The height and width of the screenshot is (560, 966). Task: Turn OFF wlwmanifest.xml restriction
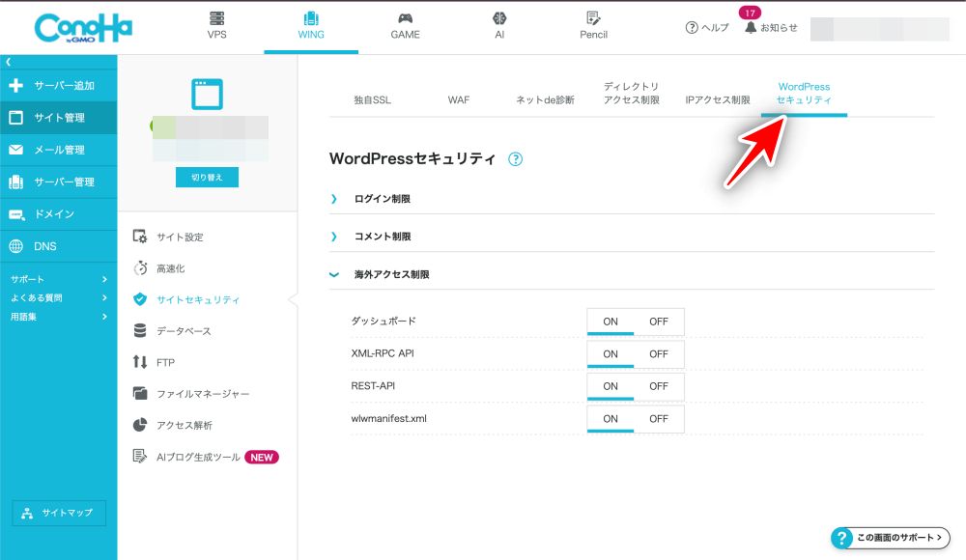point(659,419)
